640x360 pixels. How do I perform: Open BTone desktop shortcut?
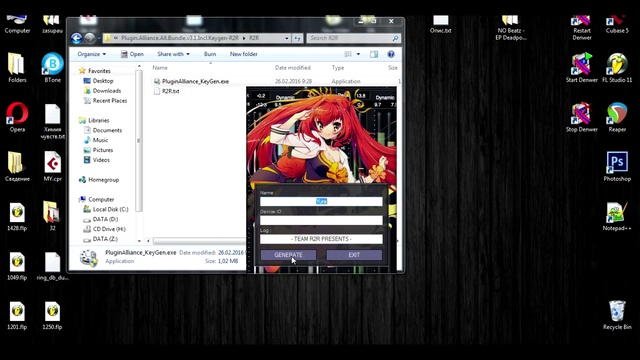pos(53,67)
